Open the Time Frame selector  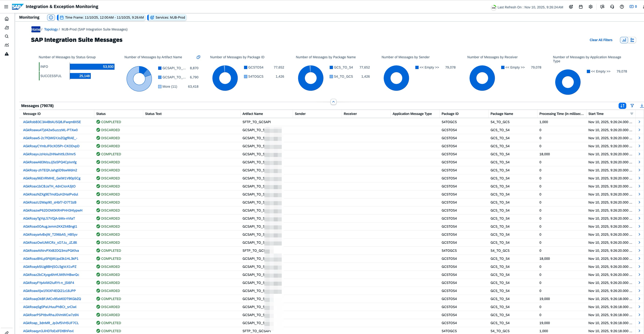[x=102, y=18]
